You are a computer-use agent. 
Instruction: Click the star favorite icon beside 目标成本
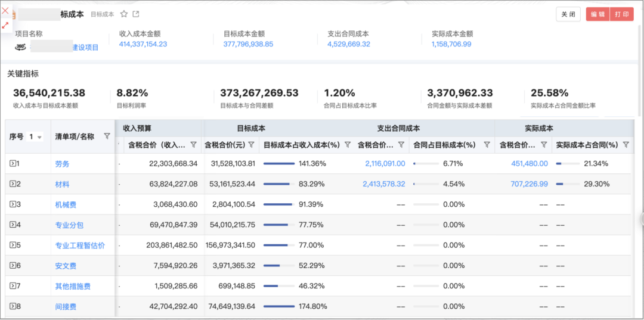coord(124,14)
